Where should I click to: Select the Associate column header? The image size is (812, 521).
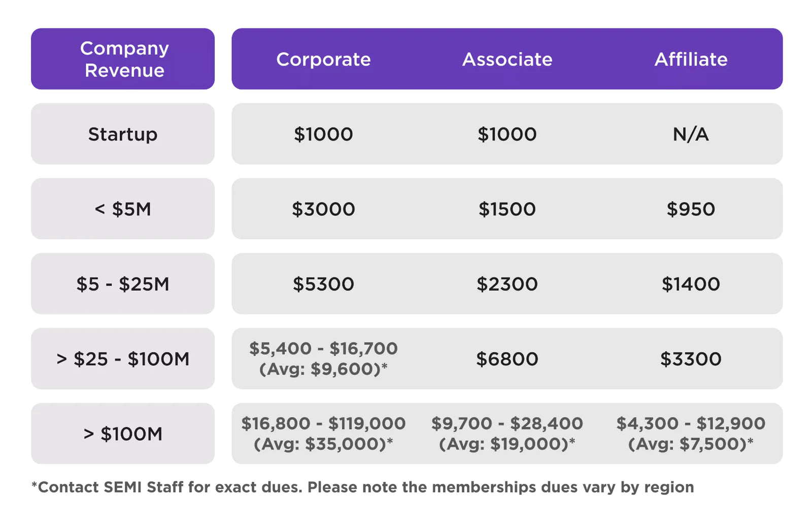tap(507, 59)
